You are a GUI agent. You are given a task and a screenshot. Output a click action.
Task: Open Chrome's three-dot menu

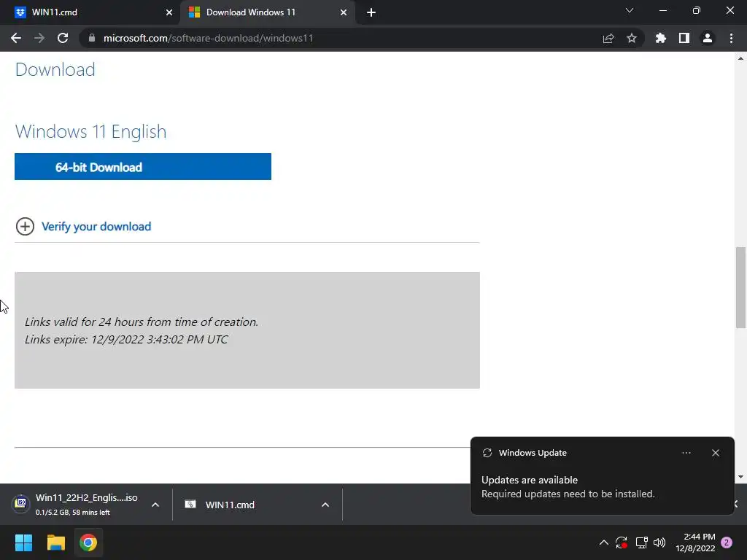pyautogui.click(x=731, y=38)
